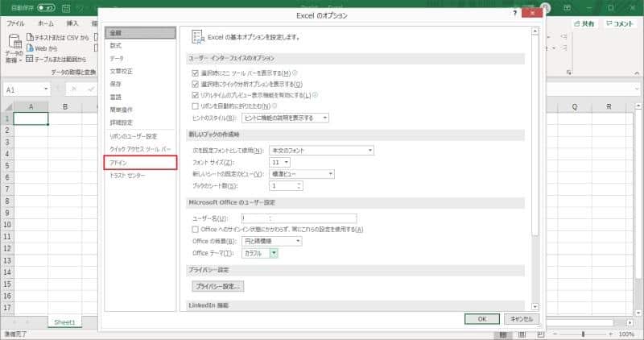Select 全般 (General) category in options list
Screen dimensions: 644x340
(x=140, y=33)
